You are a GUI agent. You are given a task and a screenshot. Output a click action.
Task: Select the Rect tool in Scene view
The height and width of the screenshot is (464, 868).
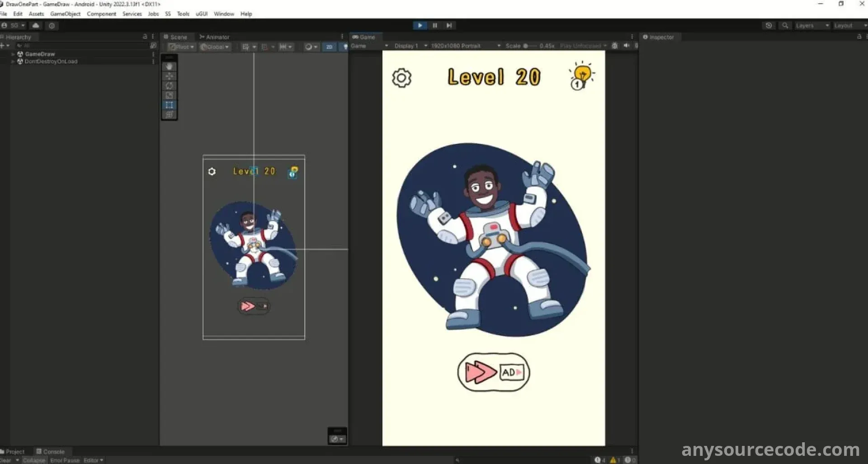pos(169,105)
